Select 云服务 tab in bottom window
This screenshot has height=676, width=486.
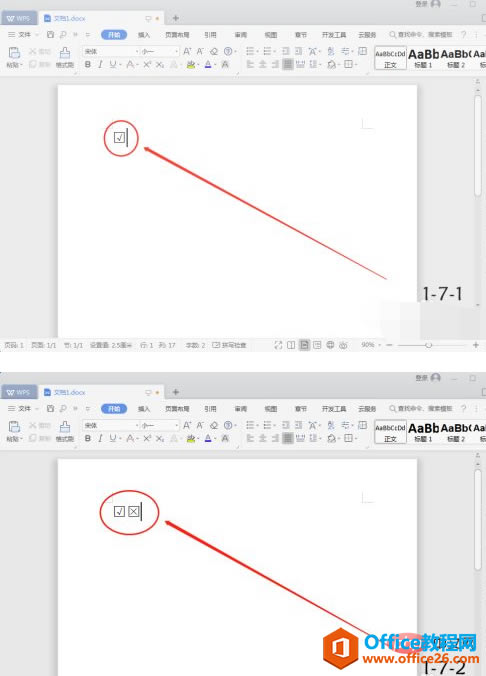pos(367,409)
